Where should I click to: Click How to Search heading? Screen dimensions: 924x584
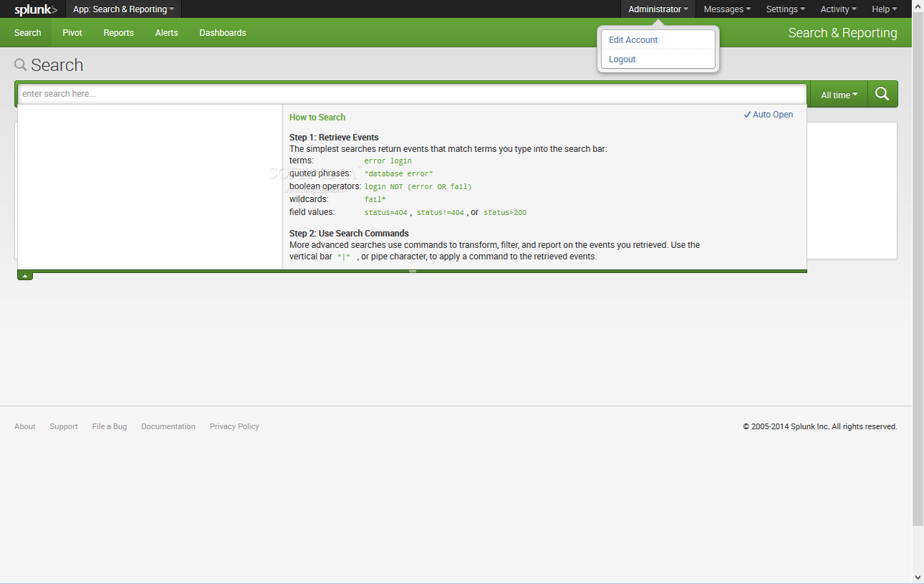coord(317,118)
